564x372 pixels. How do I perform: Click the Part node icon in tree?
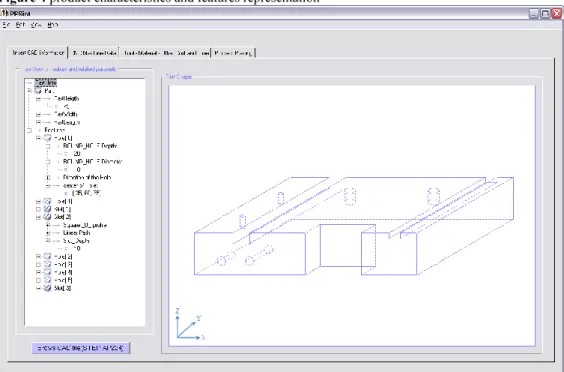(38, 91)
